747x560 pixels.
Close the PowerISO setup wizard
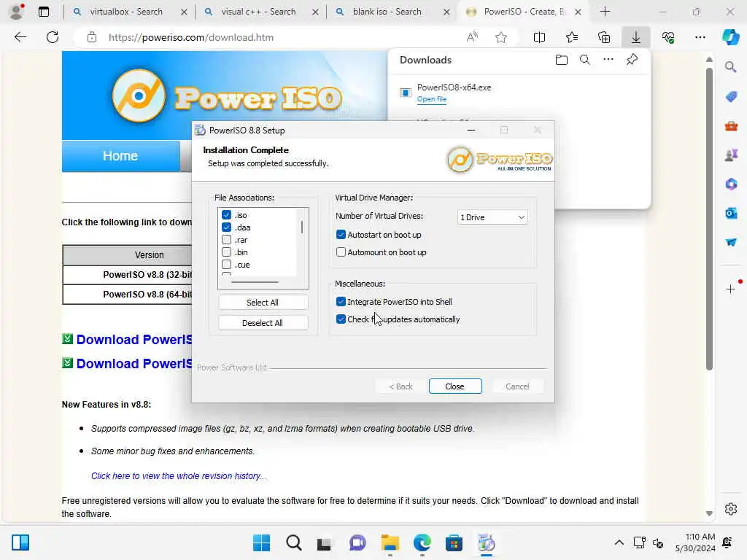(455, 386)
